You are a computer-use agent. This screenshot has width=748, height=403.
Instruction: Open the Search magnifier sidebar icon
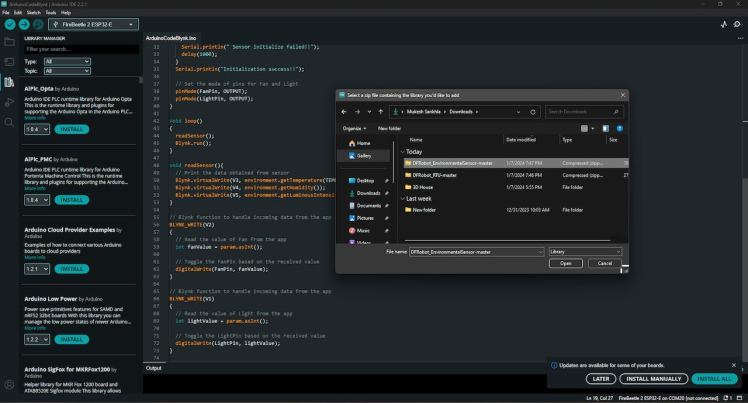click(9, 122)
